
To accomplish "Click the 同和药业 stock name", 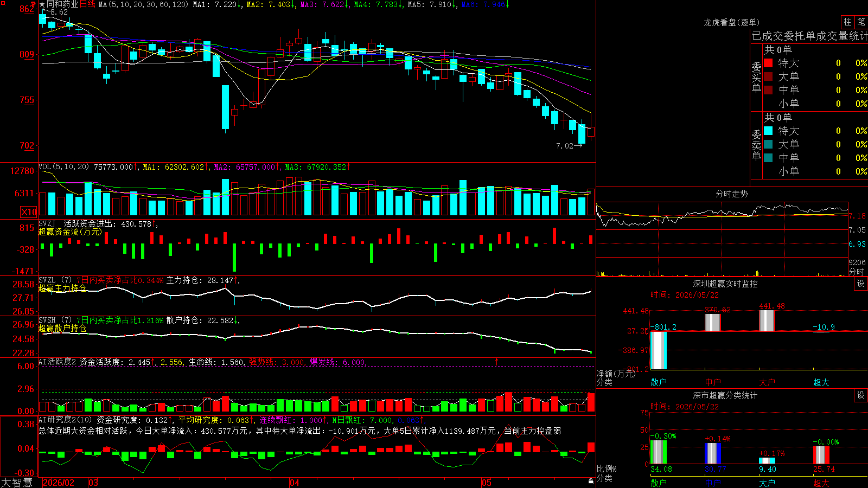I will (x=62, y=4).
